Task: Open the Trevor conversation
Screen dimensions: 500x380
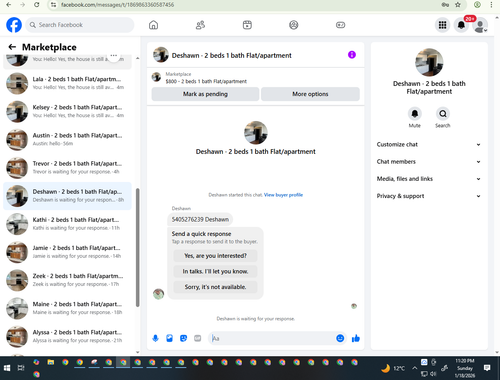Action: (x=67, y=168)
